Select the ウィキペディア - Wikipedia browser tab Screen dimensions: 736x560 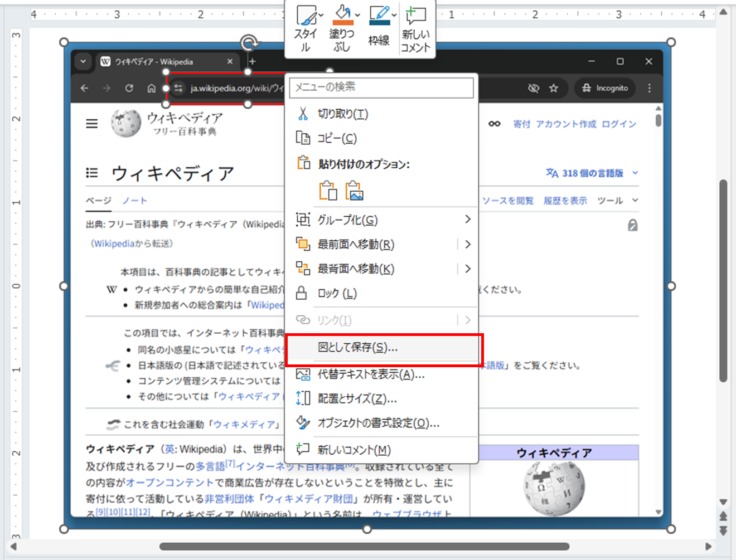pyautogui.click(x=167, y=61)
